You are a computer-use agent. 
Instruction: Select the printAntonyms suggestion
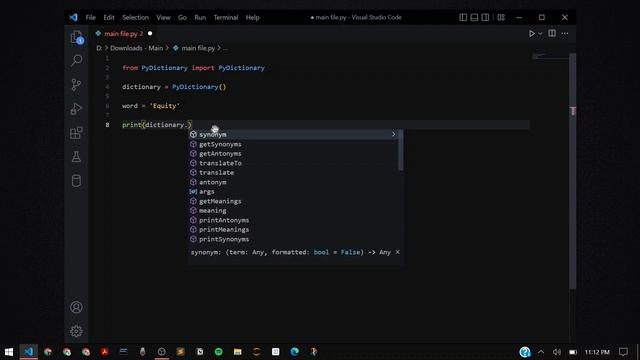click(x=293, y=220)
